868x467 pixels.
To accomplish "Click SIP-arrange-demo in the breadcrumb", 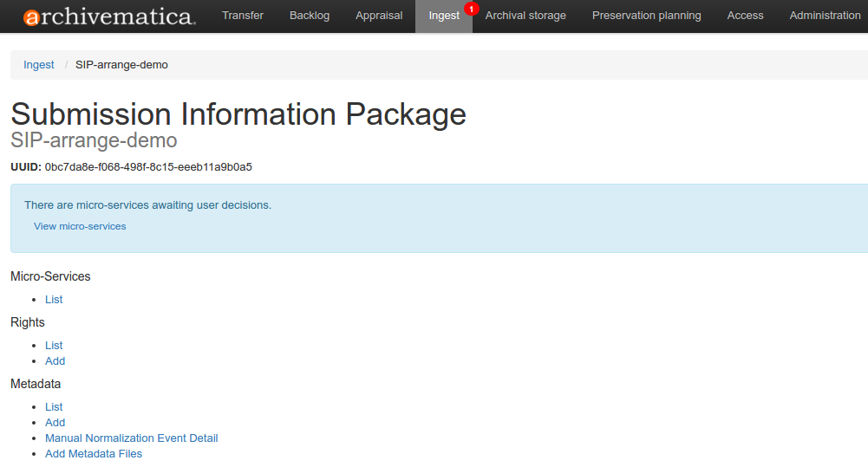I will pos(121,65).
